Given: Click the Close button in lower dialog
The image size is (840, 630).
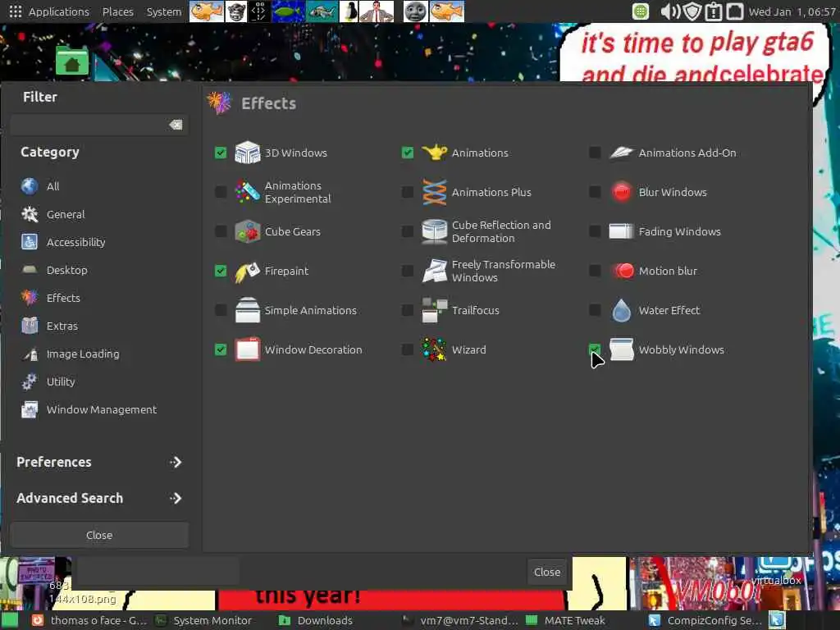Looking at the screenshot, I should click(547, 572).
